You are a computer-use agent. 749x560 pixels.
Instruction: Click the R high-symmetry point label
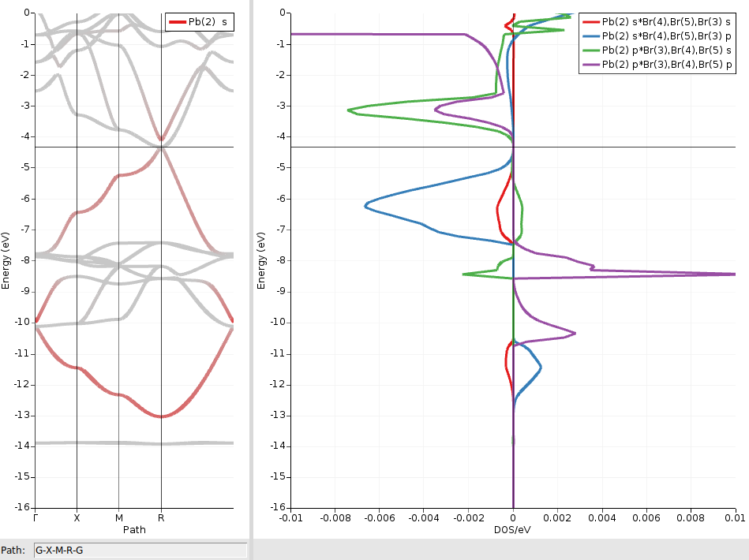click(161, 518)
